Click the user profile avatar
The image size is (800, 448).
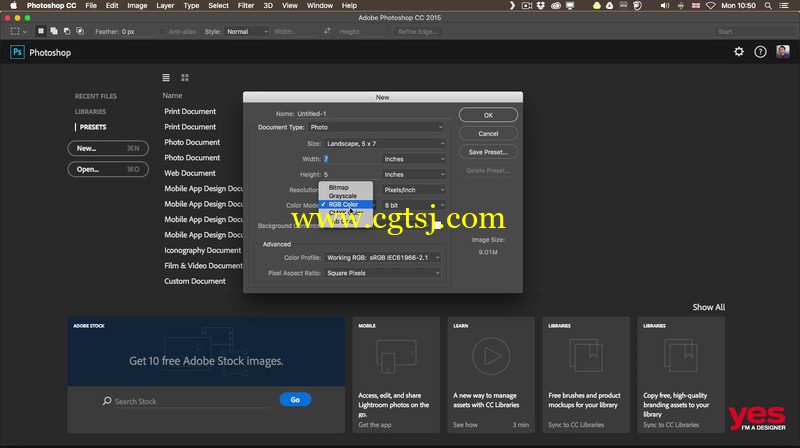(x=783, y=52)
